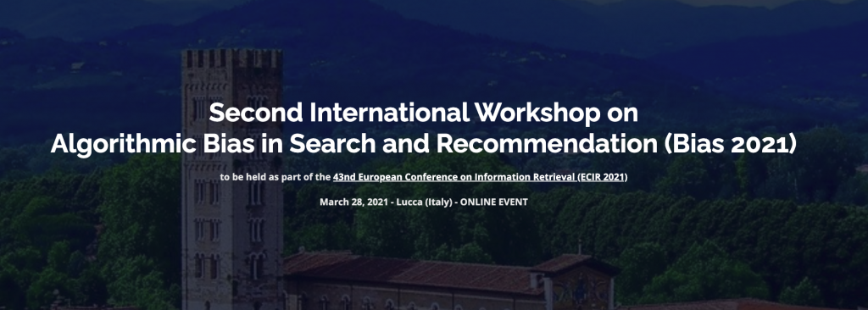Click the heading line Second International Workshop on
The image size is (868, 310).
tap(424, 113)
